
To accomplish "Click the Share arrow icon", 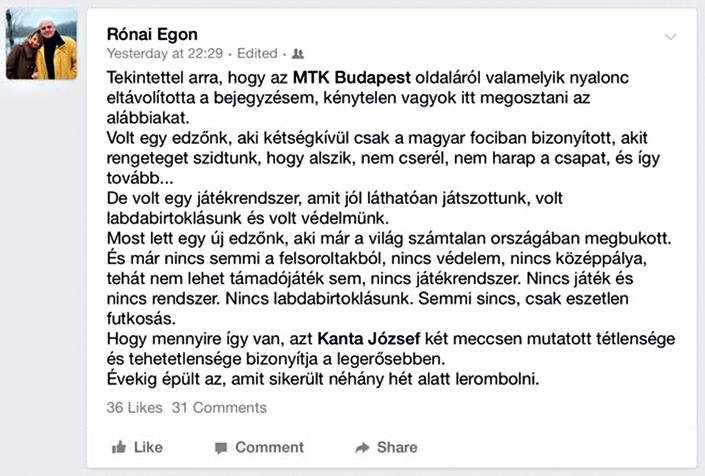I will pos(362,448).
